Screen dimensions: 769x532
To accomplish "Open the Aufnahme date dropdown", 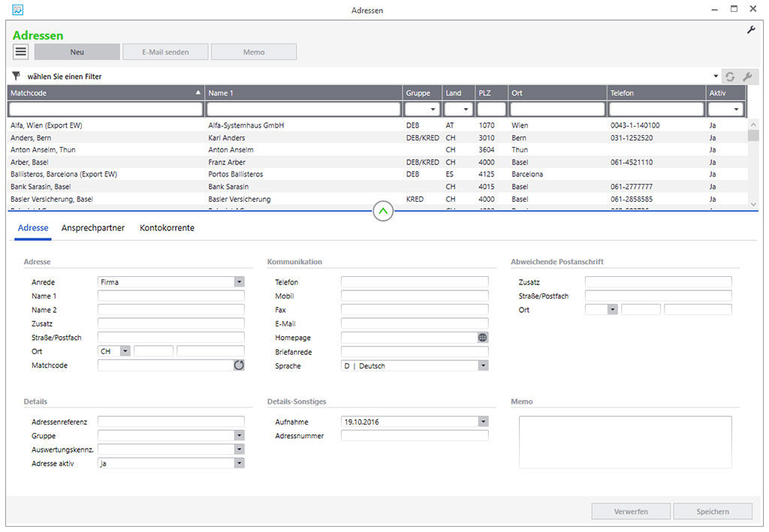I will pos(483,421).
